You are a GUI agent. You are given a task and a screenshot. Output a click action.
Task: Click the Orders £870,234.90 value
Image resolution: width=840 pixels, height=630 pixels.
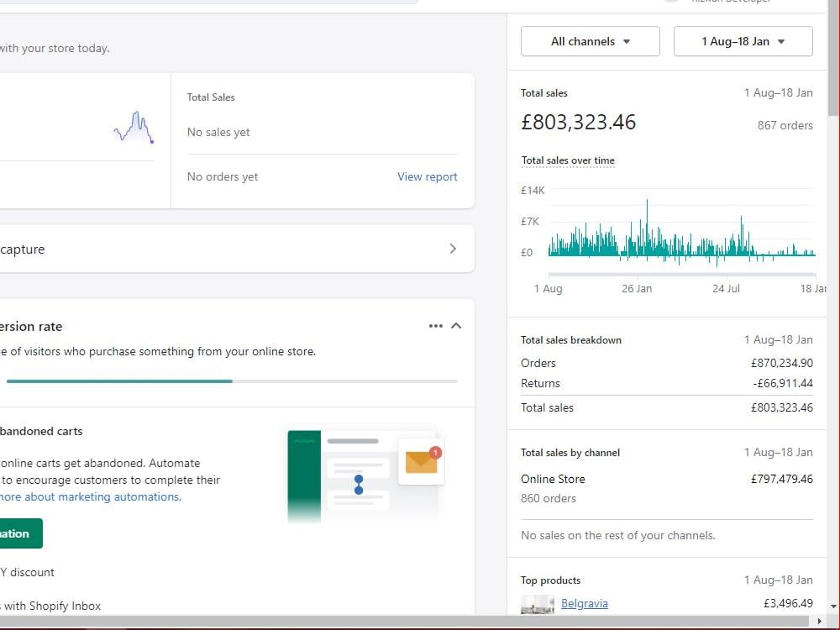click(781, 363)
